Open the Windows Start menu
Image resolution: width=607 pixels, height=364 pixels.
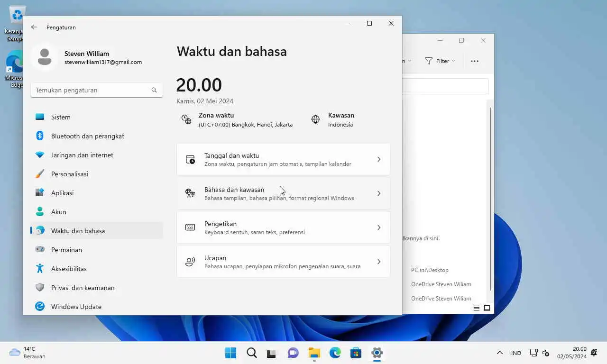(231, 353)
